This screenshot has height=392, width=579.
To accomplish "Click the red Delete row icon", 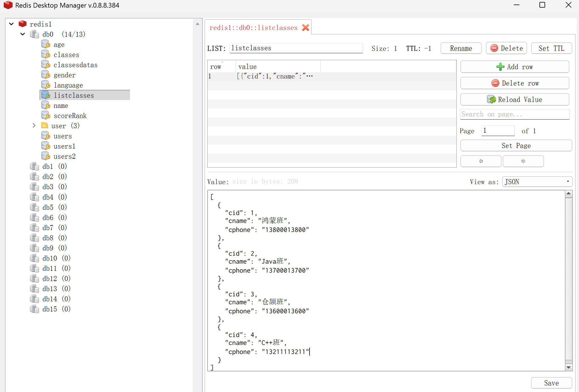I will [x=495, y=83].
